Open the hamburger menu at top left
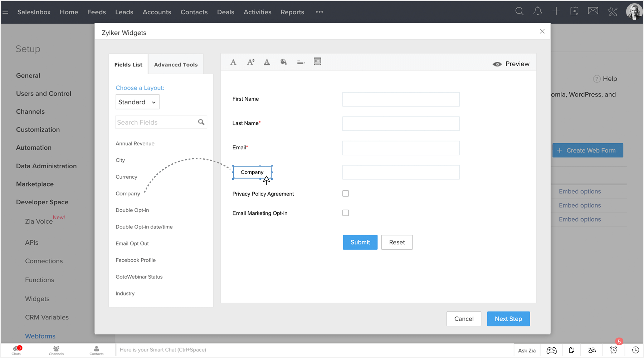 (5, 12)
